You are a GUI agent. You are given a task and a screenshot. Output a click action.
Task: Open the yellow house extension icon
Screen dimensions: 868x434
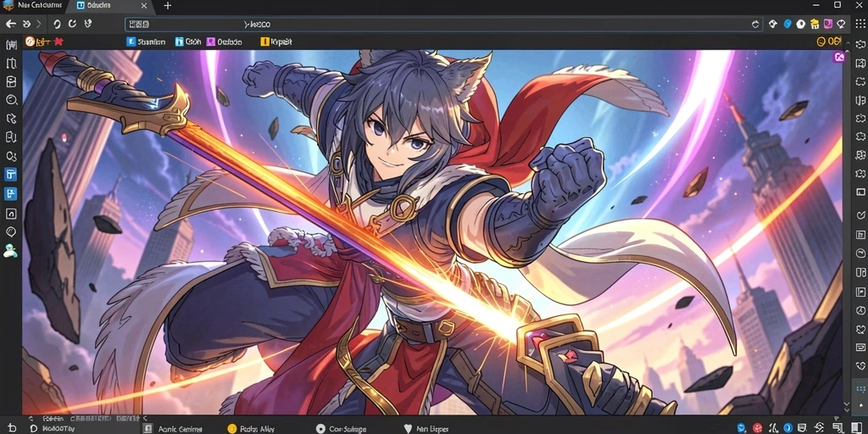(x=815, y=24)
